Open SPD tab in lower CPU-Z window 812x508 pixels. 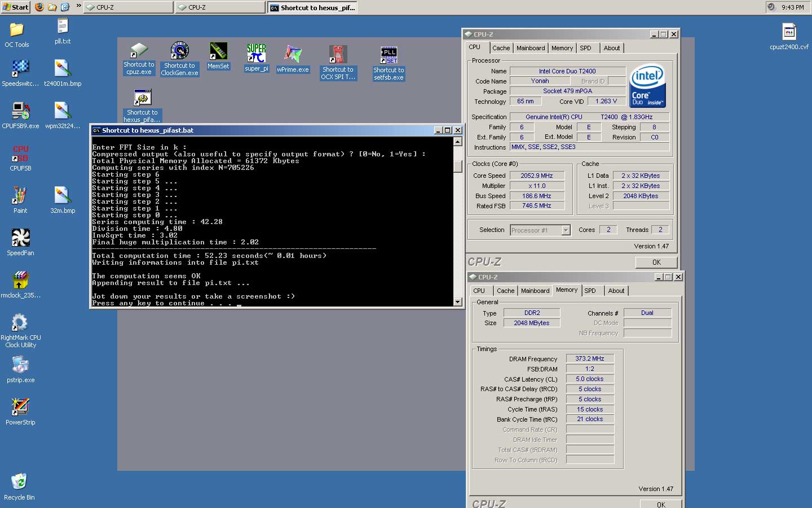(590, 291)
